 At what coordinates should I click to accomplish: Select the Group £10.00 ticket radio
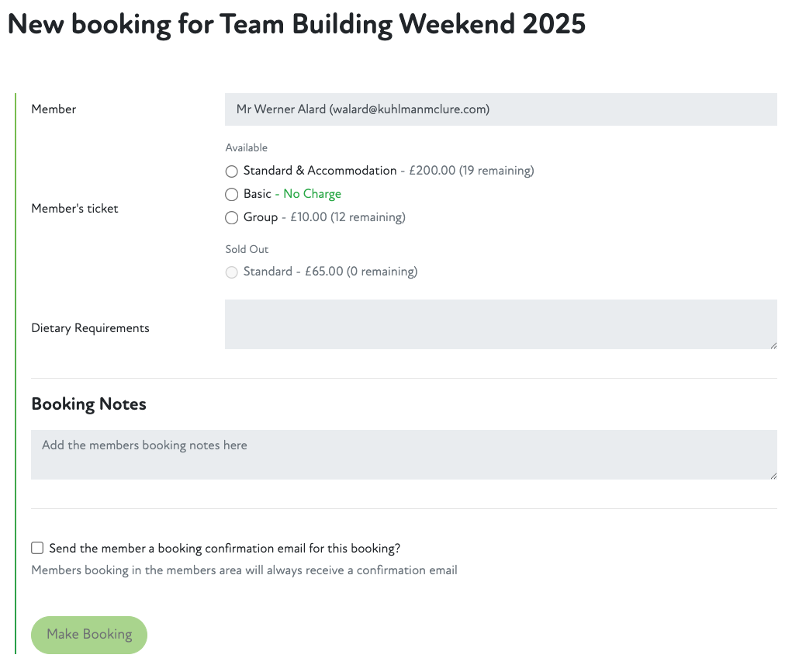[x=231, y=218]
